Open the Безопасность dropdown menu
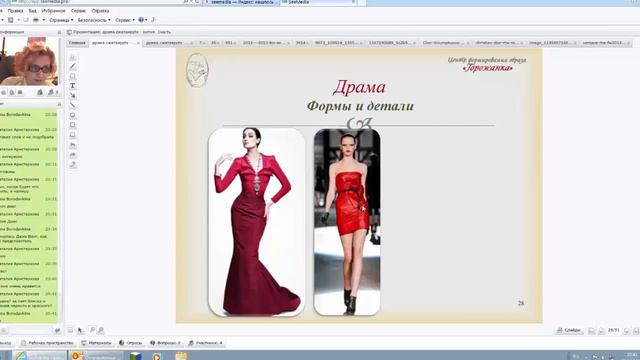This screenshot has width=640, height=360. (x=94, y=20)
